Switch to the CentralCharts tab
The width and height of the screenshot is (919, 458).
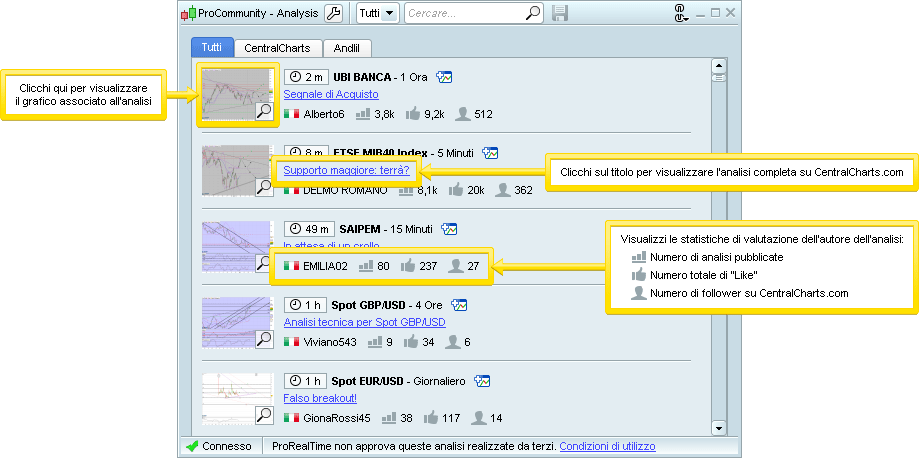278,48
